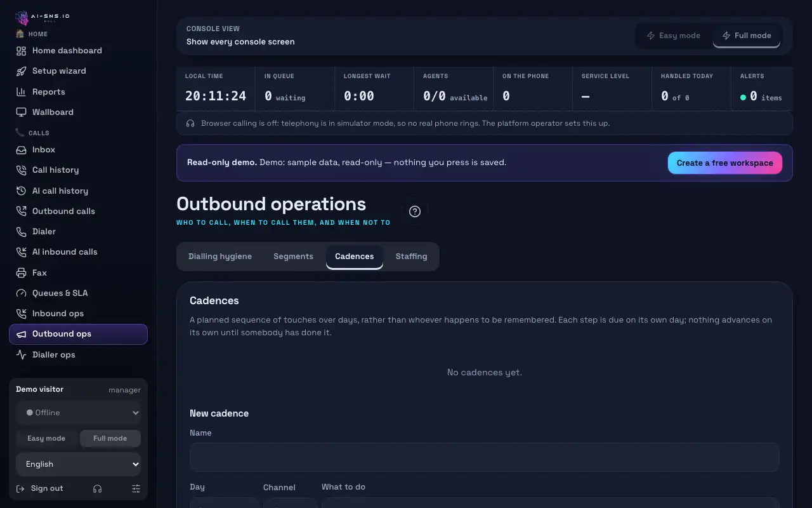Open the Dialer phone icon

21,232
